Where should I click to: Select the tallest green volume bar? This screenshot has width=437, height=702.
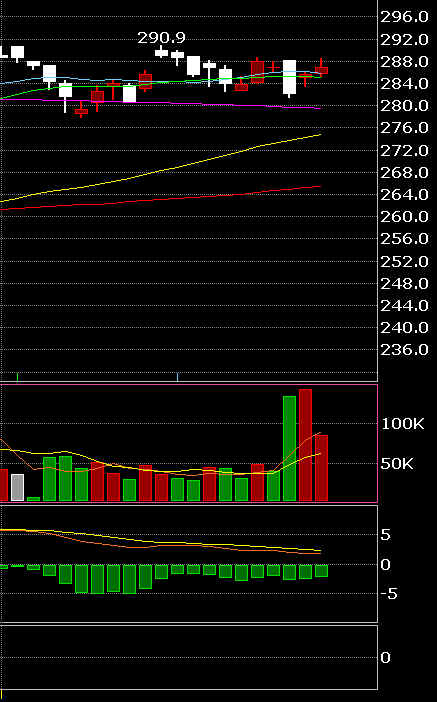coord(289,448)
